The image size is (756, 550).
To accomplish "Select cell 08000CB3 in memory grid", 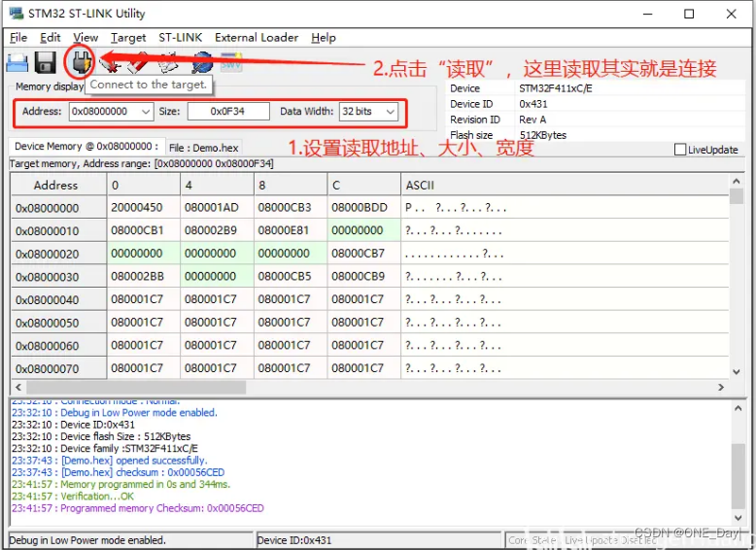I will pos(291,208).
